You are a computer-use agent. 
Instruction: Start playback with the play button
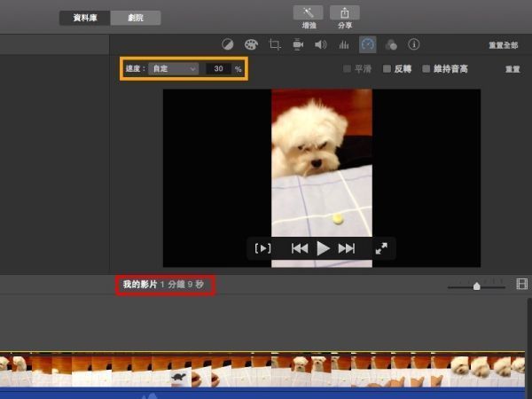click(x=323, y=248)
